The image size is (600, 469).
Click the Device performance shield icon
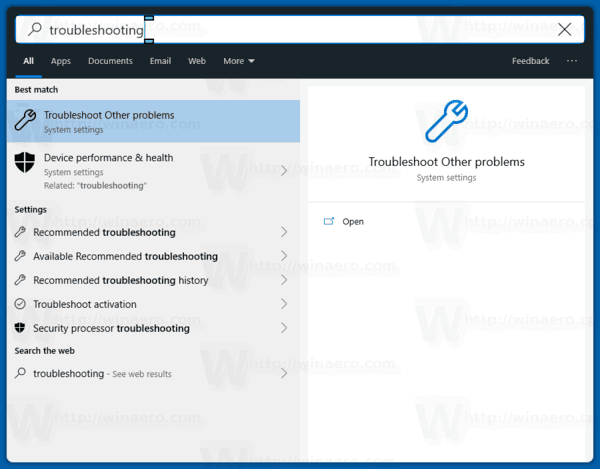24,162
